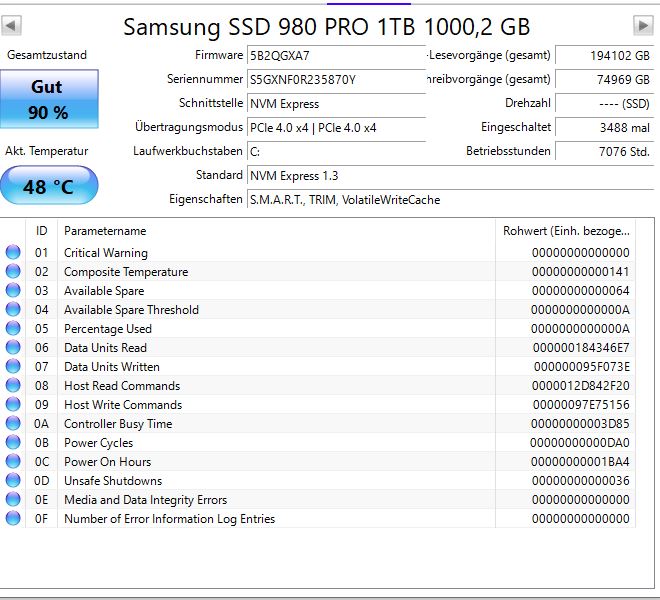Click the Drehzahl value ---- (SSD)
Screen dimensions: 660x600
click(x=604, y=104)
